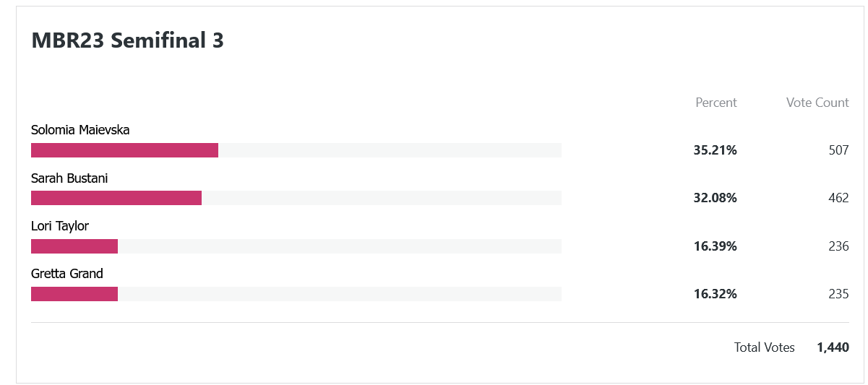Click the 35.21% percentage value
868x385 pixels.
point(716,150)
